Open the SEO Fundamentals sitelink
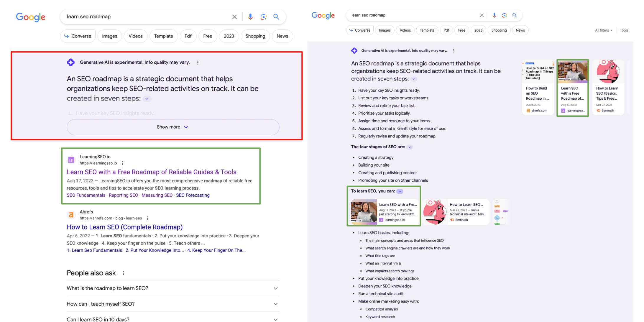This screenshot has height=322, width=644. 86,195
